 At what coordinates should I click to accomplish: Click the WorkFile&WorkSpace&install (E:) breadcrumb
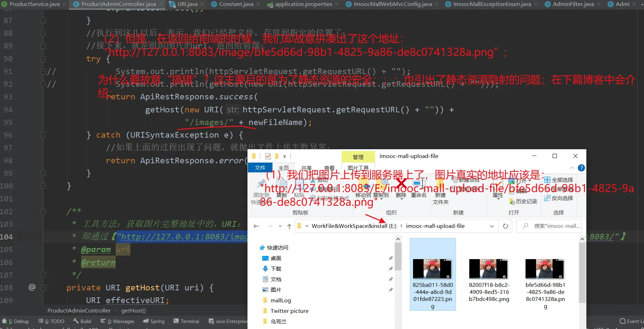pos(354,226)
